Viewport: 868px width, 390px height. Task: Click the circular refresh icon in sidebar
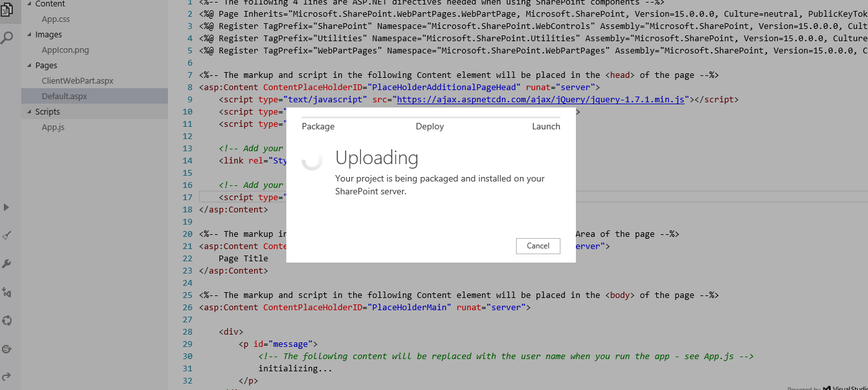[x=7, y=320]
